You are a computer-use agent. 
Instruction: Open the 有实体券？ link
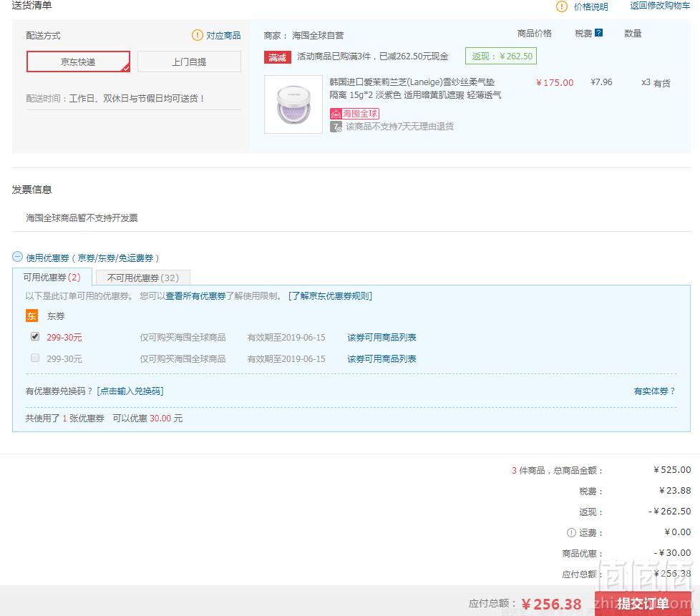654,391
